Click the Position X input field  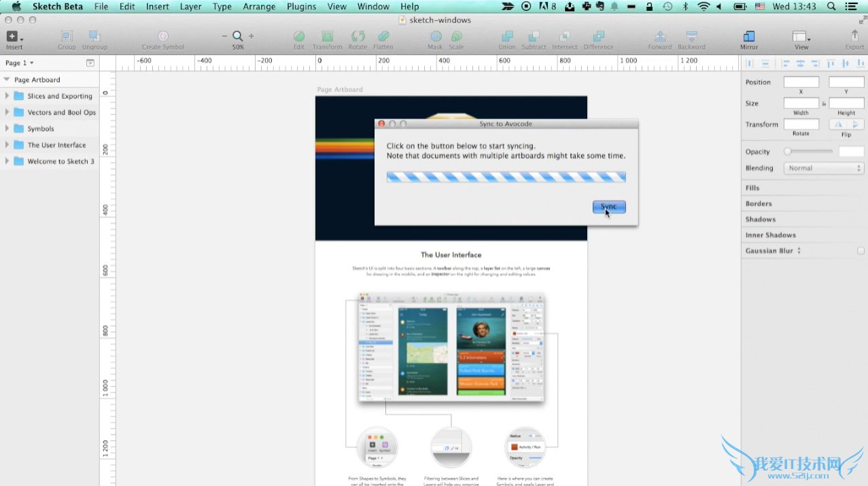[x=801, y=82]
